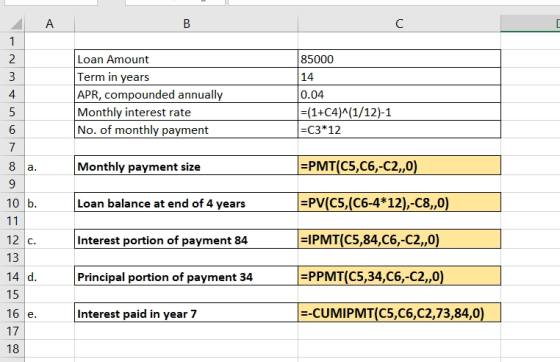This screenshot has width=560, height=362.
Task: Click the 'a.' label cell
Action: point(49,166)
